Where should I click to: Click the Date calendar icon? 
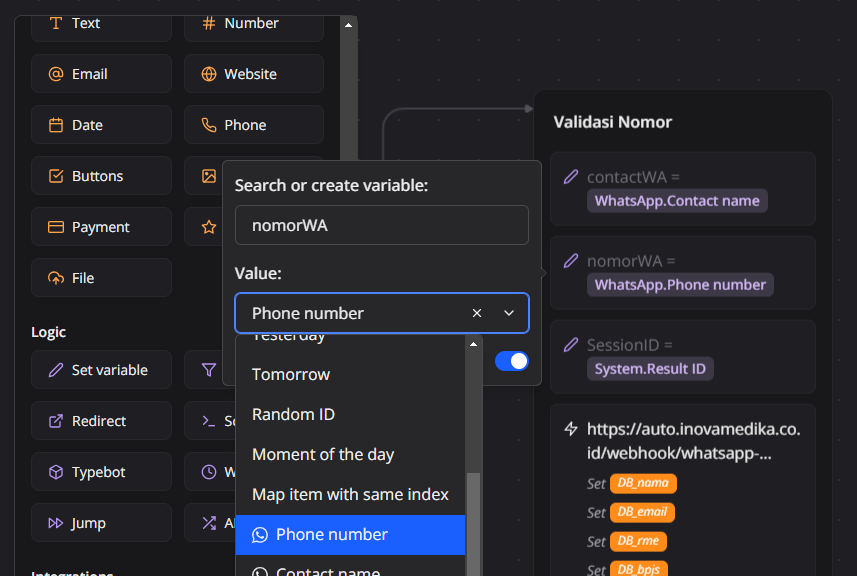(x=56, y=125)
